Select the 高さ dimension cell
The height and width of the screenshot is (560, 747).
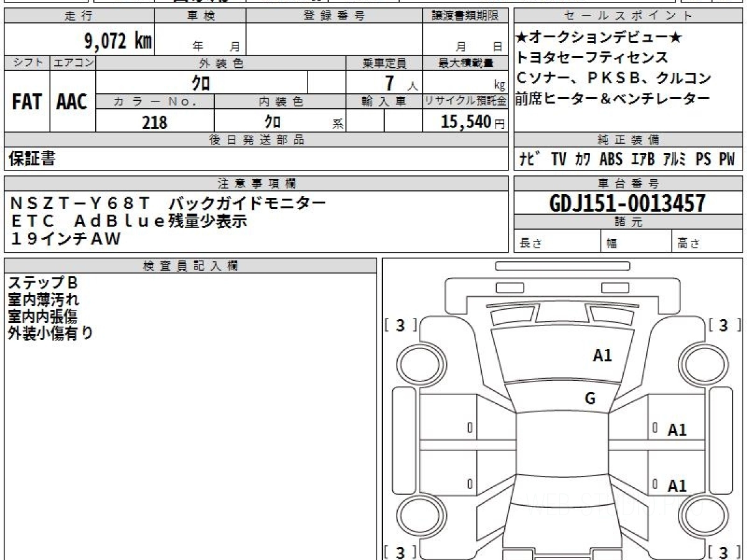(x=707, y=241)
